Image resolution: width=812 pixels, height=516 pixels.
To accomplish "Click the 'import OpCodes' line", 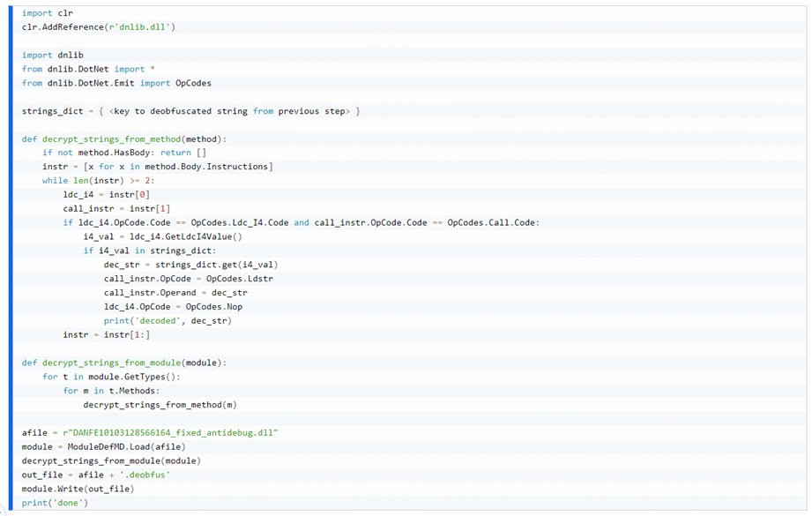I will pyautogui.click(x=116, y=83).
